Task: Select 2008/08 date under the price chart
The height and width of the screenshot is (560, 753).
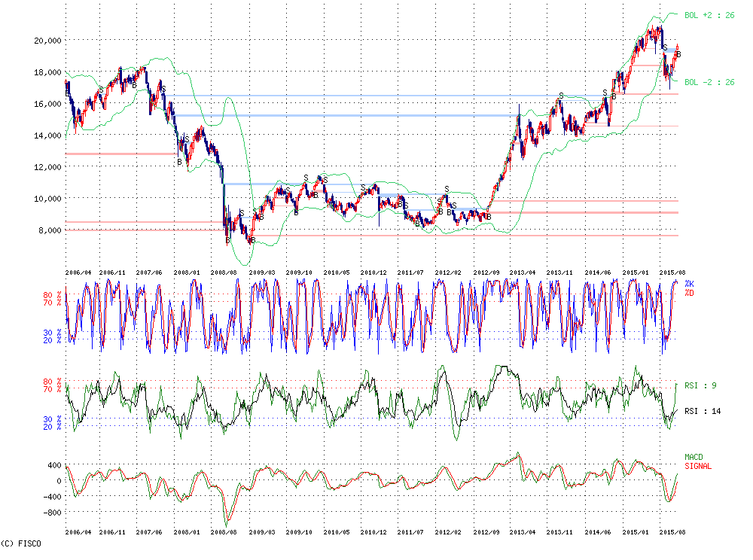Action: (x=224, y=272)
